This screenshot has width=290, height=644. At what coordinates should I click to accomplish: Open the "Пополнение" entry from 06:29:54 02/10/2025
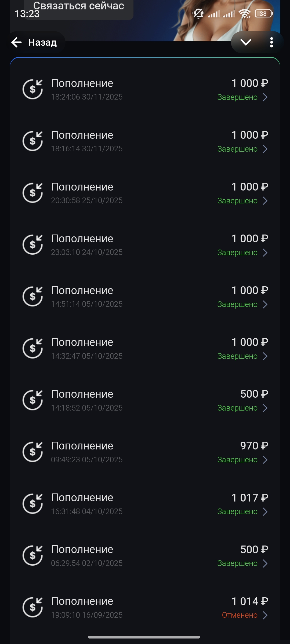tap(82, 550)
